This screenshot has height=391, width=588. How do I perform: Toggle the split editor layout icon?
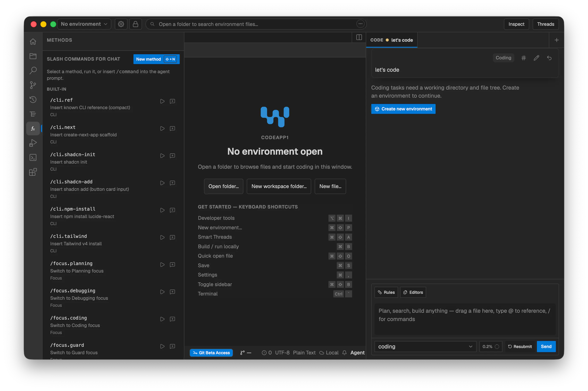359,37
